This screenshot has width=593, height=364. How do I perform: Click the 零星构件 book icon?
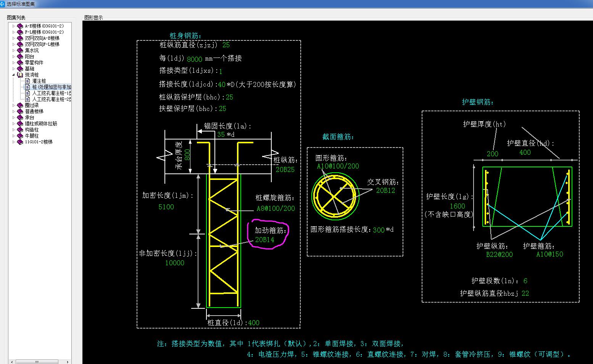20,63
